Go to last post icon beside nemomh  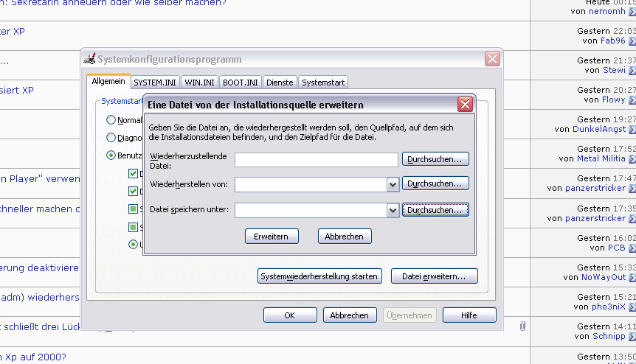(632, 12)
